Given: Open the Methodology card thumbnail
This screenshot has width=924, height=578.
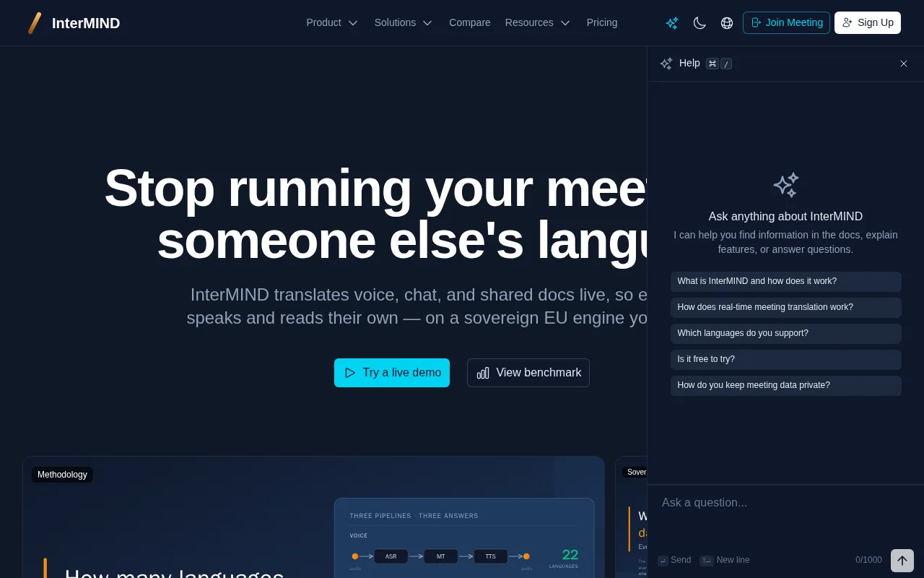Looking at the screenshot, I should point(313,517).
